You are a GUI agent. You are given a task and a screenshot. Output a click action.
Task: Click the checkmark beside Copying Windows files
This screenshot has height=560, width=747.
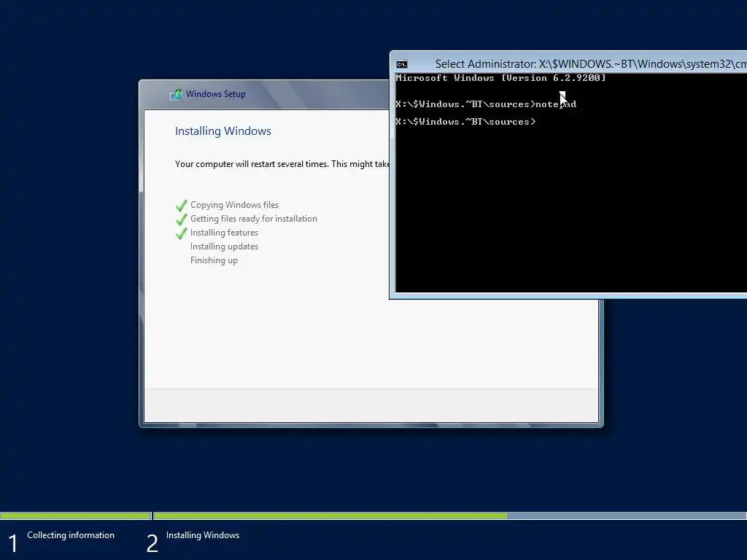pyautogui.click(x=182, y=206)
